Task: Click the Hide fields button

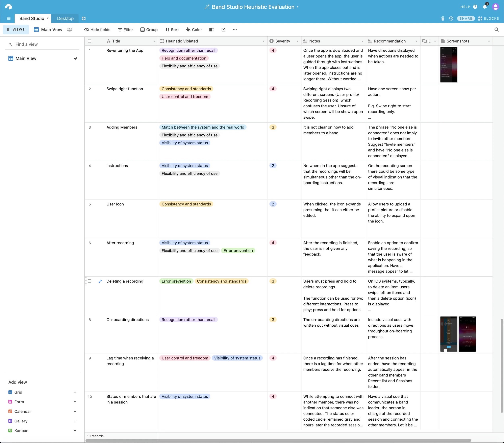Action: (x=97, y=30)
